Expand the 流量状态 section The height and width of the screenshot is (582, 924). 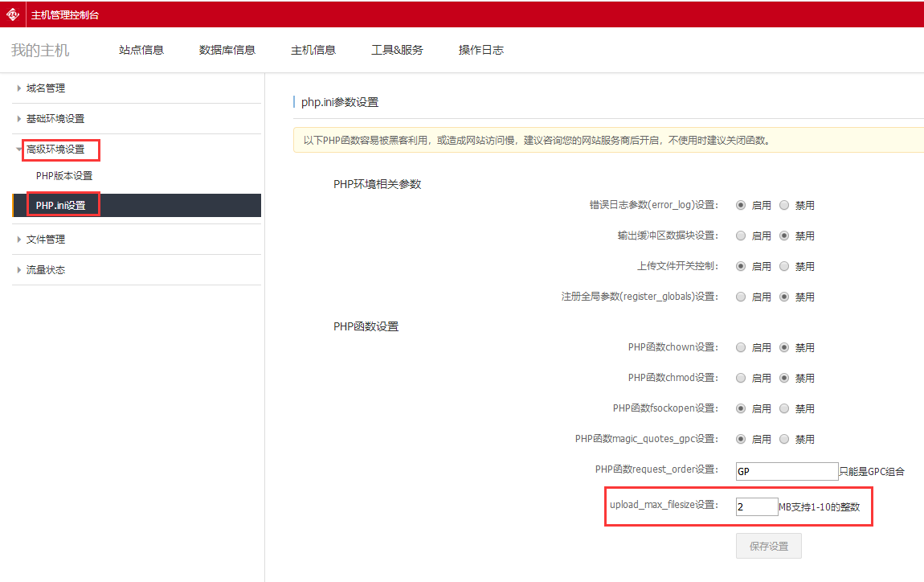pos(46,269)
